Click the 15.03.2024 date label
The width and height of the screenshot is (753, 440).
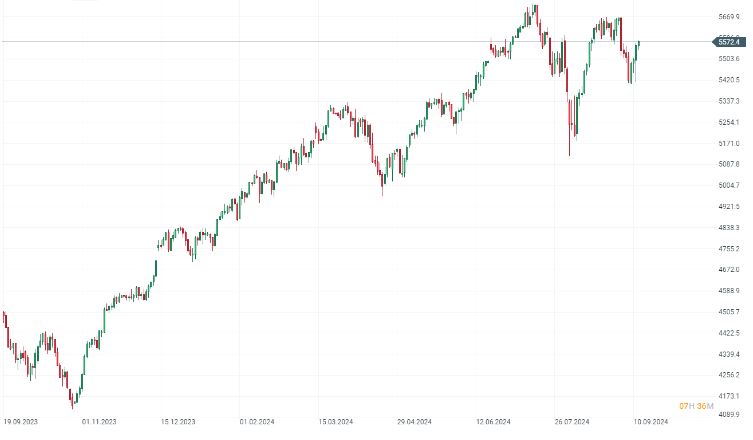click(x=336, y=422)
